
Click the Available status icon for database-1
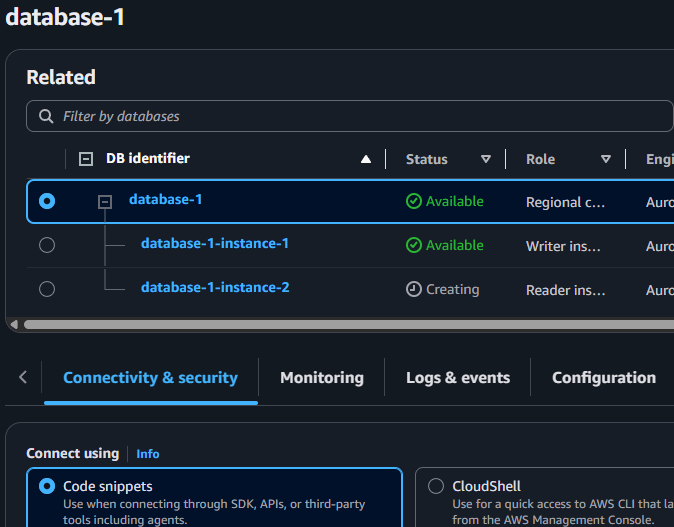click(x=414, y=201)
